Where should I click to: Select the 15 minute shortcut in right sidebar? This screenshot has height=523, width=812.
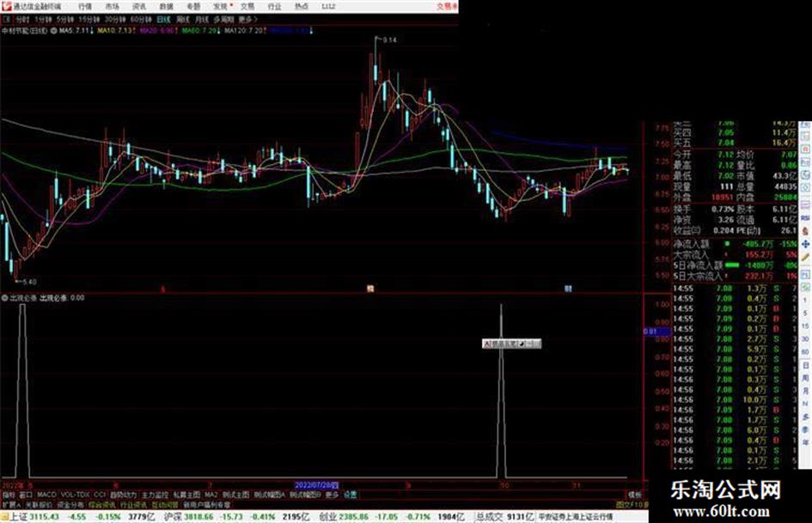pos(805,325)
